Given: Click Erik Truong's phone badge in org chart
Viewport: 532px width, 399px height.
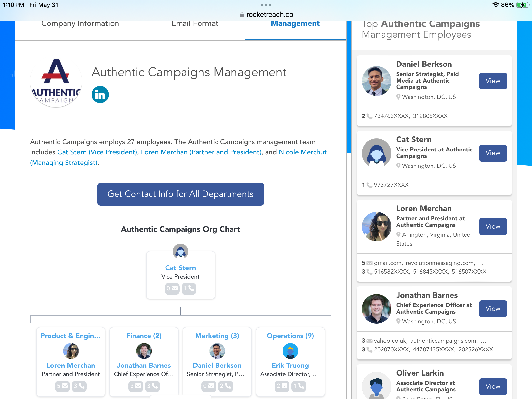Looking at the screenshot, I should [299, 386].
